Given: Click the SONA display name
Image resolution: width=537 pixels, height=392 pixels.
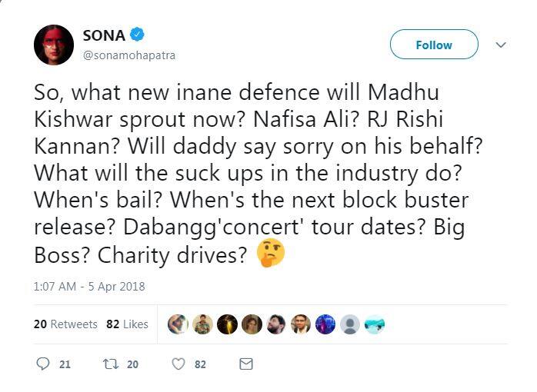Looking at the screenshot, I should click(x=103, y=35).
